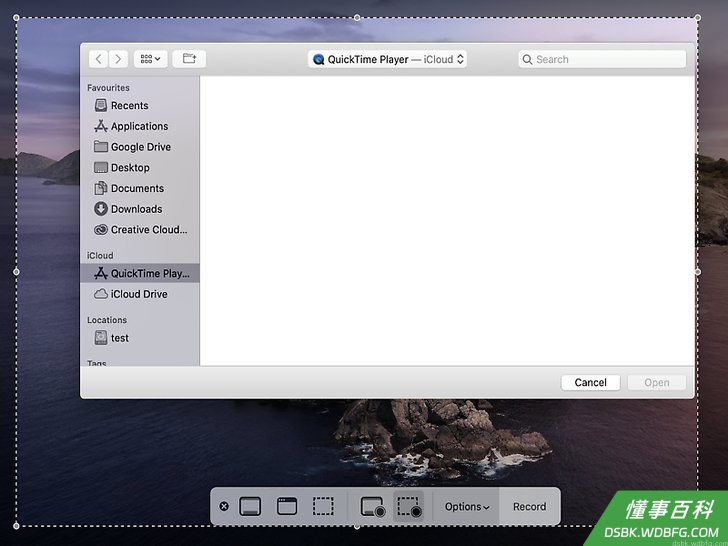Open Documents in the sidebar
The height and width of the screenshot is (546, 728).
139,188
